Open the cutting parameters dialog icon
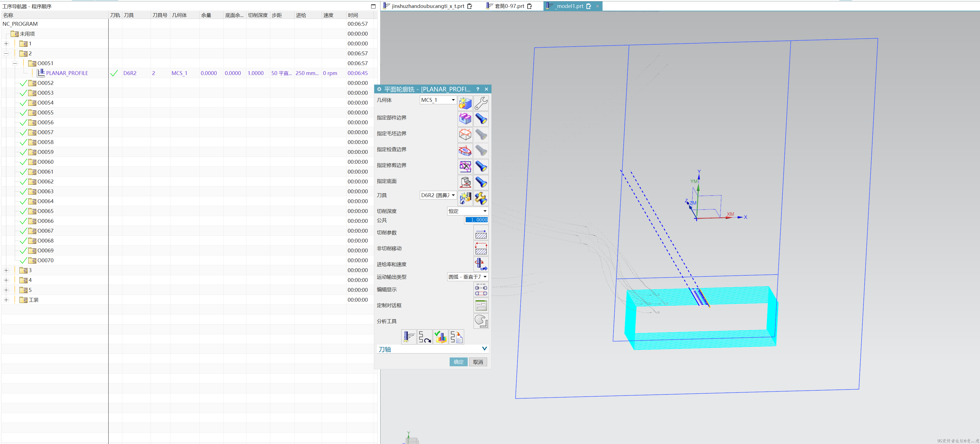 [x=481, y=233]
